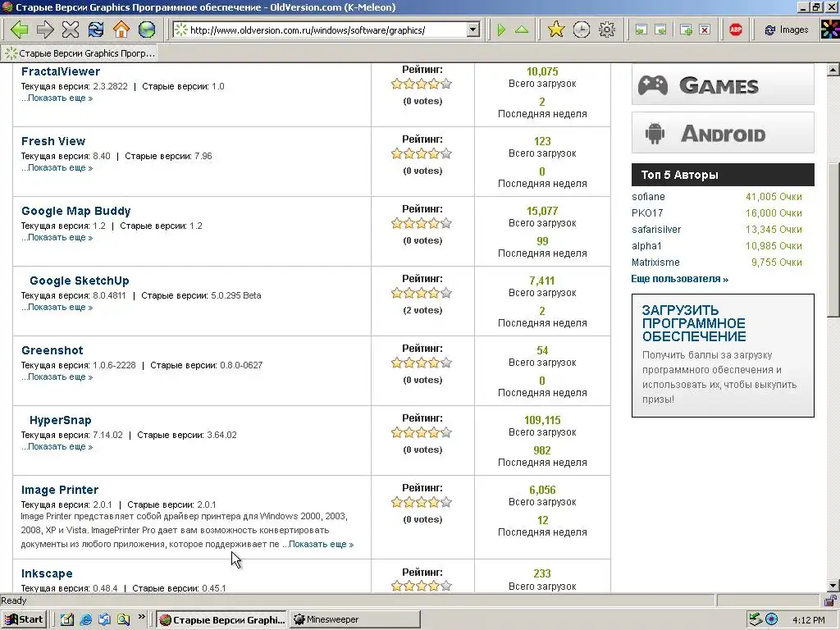Click the K-Meleon throbber logo
The image size is (840, 630).
point(830,30)
